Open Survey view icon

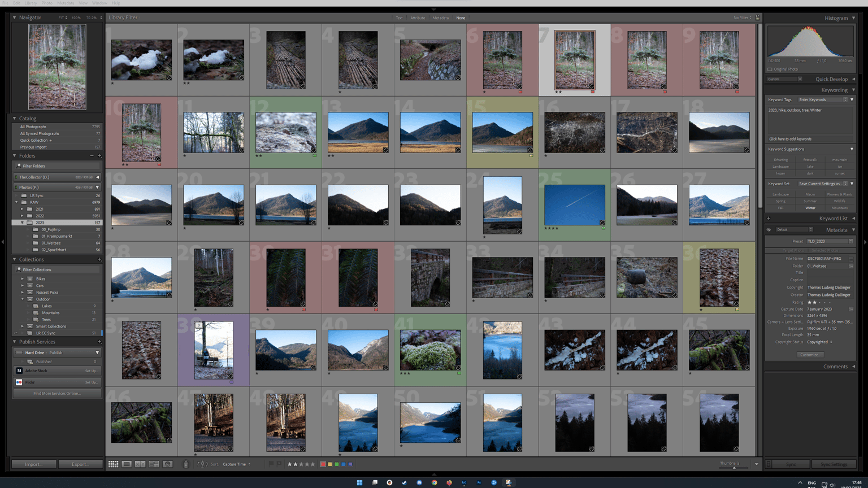click(x=154, y=464)
